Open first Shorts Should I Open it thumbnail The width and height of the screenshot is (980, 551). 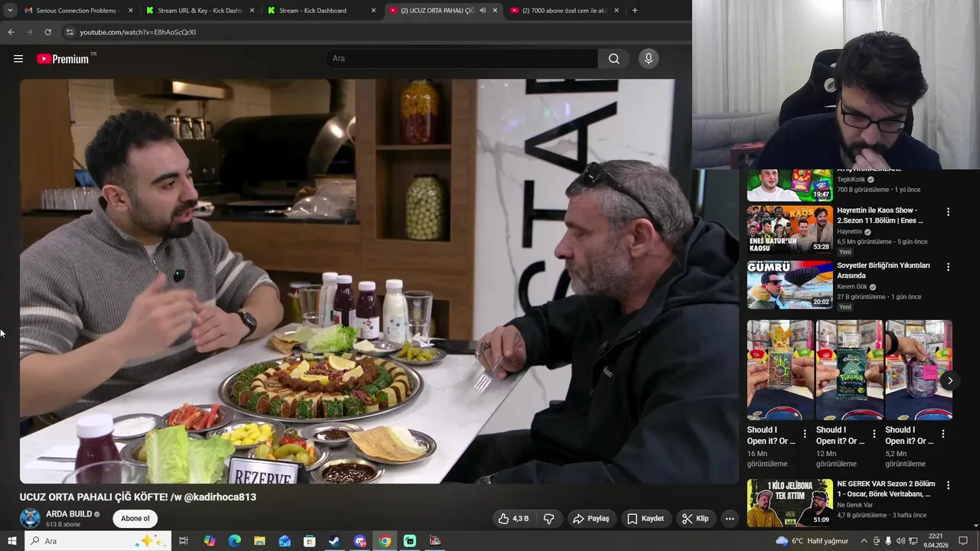pos(780,370)
